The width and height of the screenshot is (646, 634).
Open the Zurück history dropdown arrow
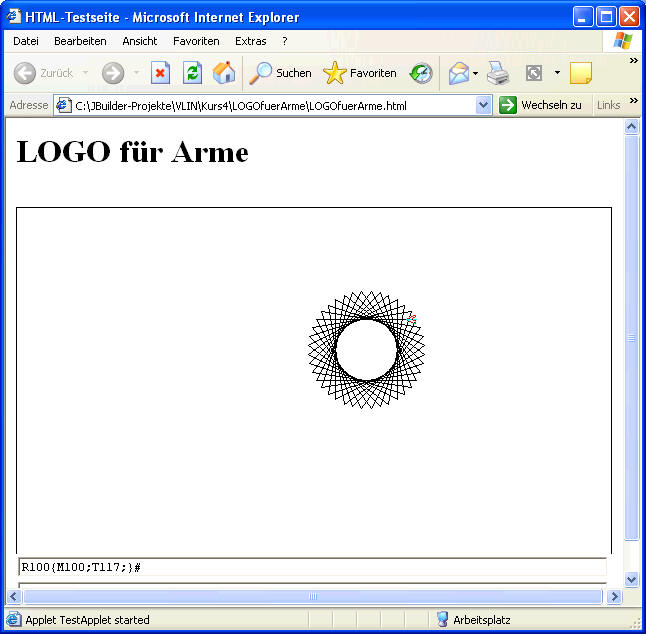85,73
